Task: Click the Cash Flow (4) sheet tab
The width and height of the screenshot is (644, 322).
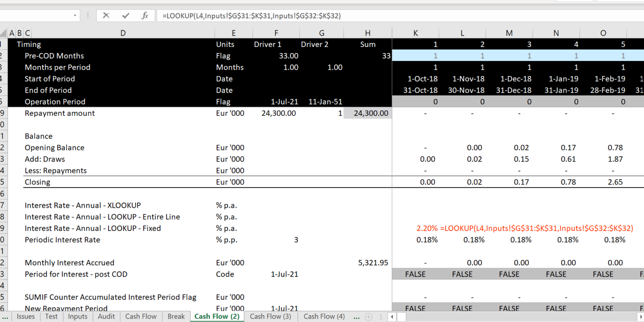Action: [323, 317]
